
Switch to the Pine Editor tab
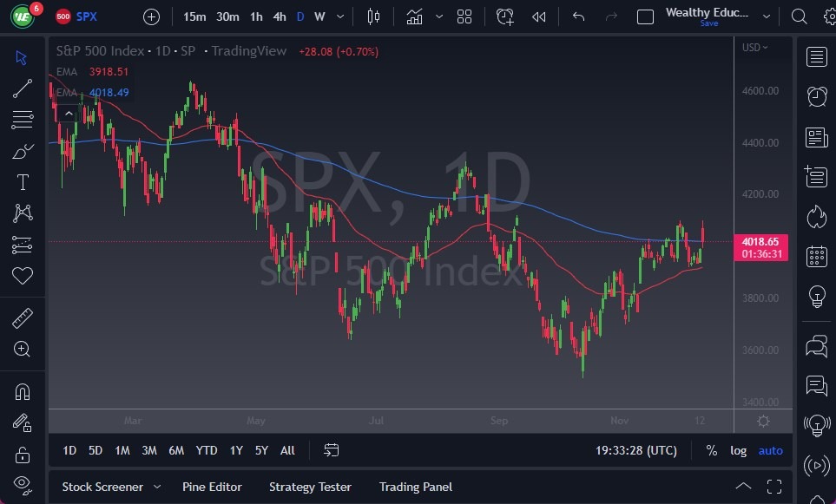tap(212, 487)
